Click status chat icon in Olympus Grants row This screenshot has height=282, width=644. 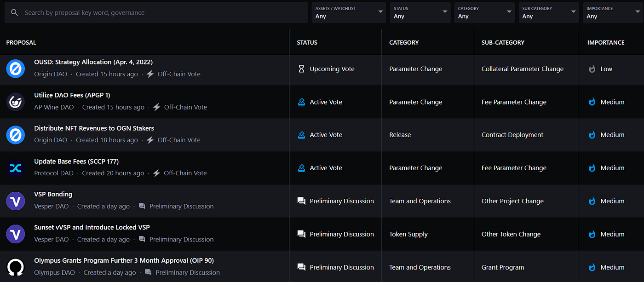point(301,267)
